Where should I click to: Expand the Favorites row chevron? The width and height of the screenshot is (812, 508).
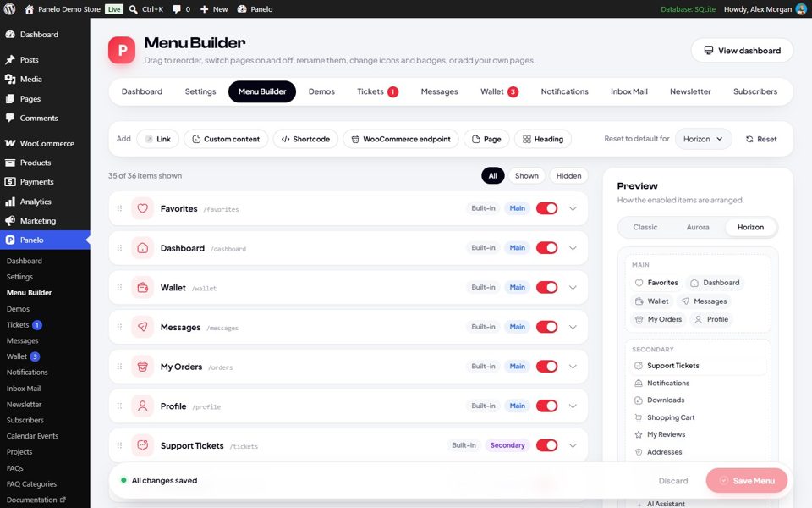pyautogui.click(x=573, y=208)
